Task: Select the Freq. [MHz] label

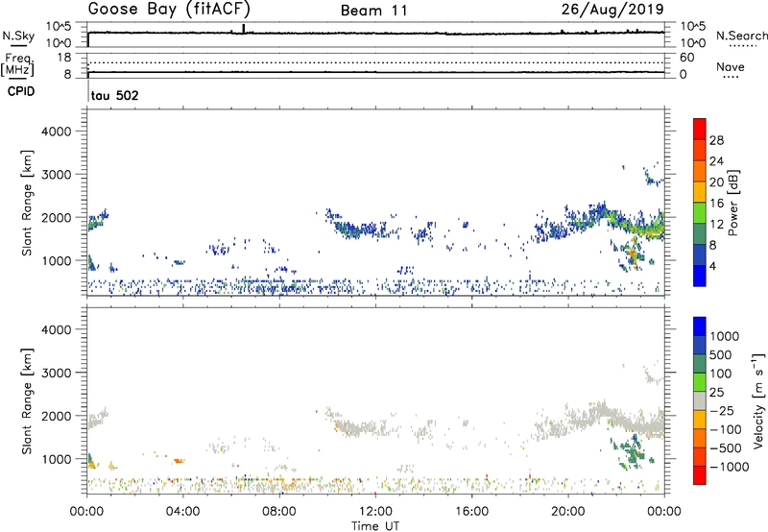Action: click(x=18, y=64)
